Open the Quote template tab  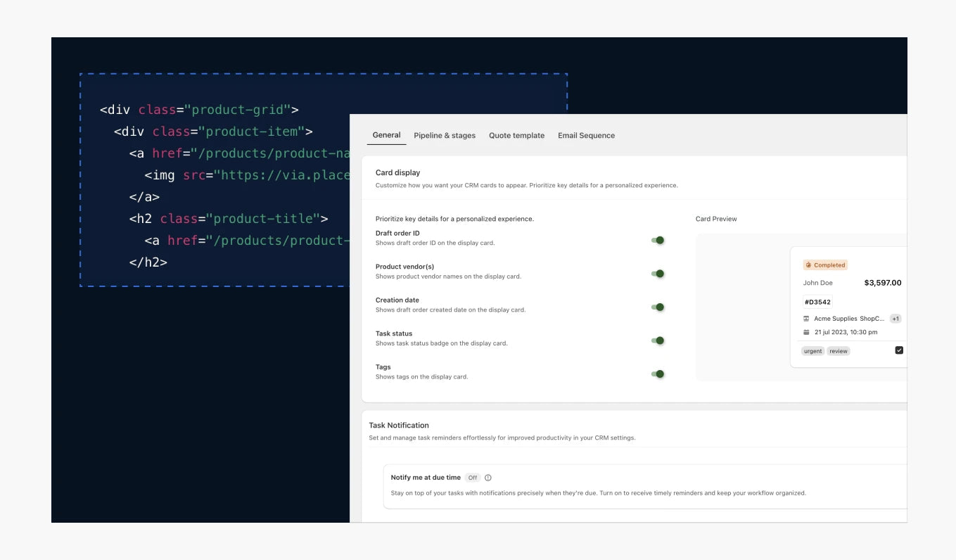click(x=516, y=136)
